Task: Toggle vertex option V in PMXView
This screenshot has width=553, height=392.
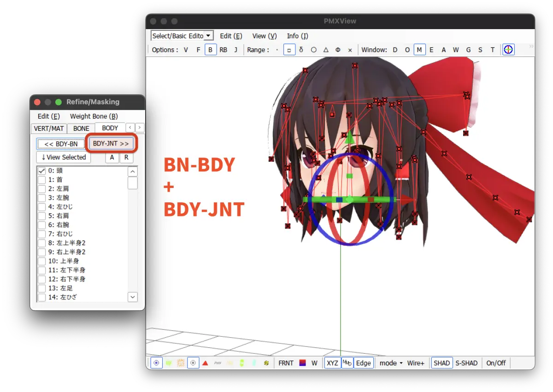Action: 186,50
